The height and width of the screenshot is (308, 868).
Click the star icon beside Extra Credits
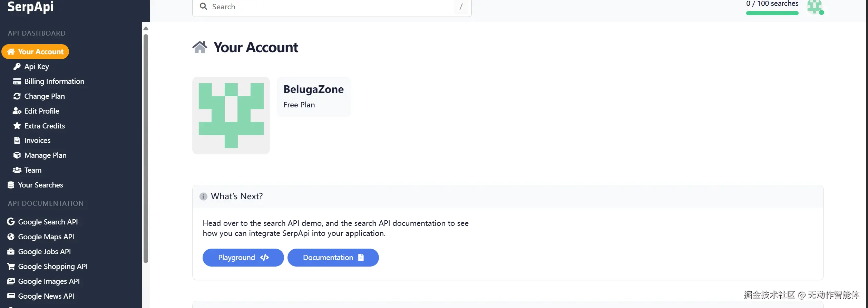tap(17, 126)
